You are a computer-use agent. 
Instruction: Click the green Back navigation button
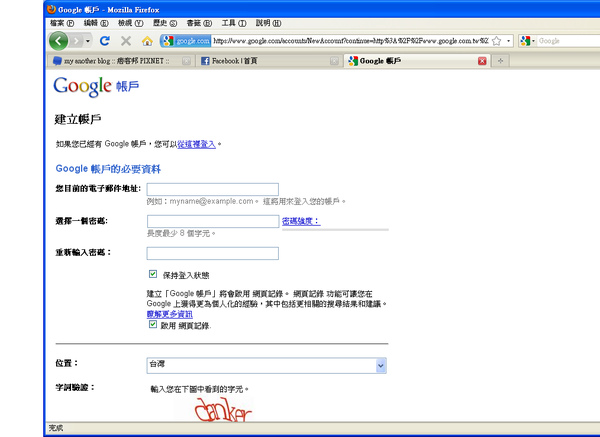pyautogui.click(x=59, y=41)
